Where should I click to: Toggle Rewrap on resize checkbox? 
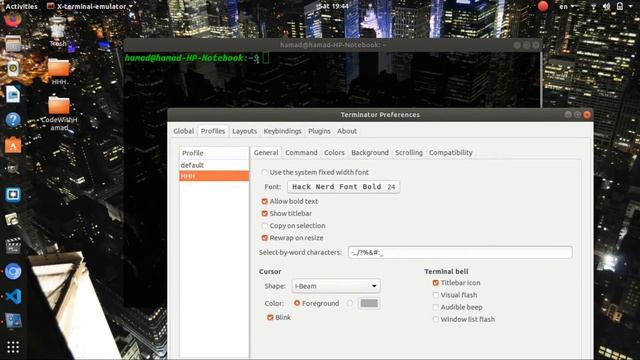(x=264, y=238)
